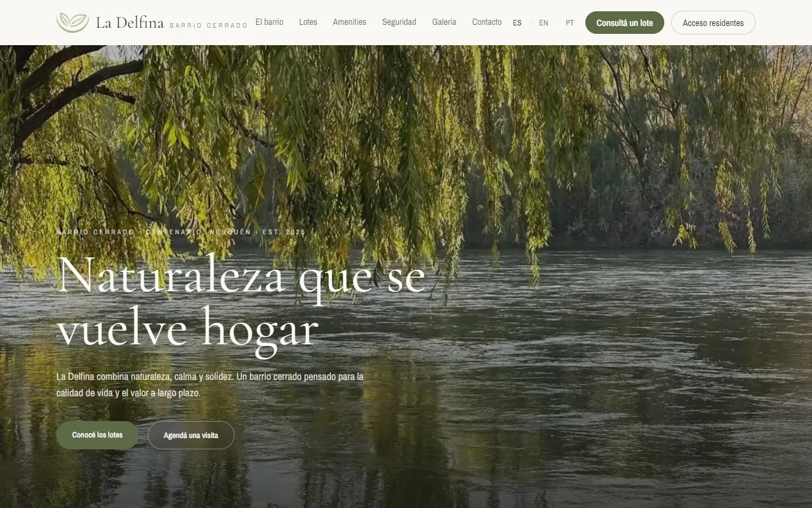Open Acceso residentes login
Image resolution: width=812 pixels, height=508 pixels.
click(x=713, y=23)
